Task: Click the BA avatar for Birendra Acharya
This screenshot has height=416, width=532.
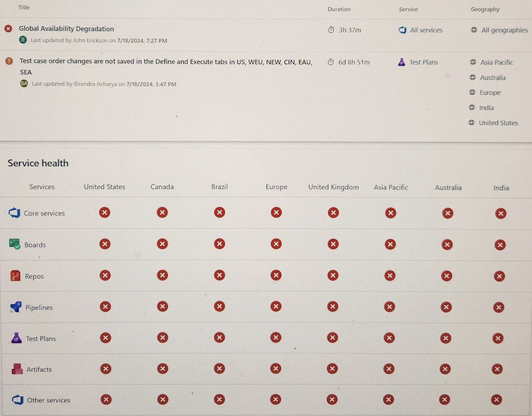Action: point(24,83)
